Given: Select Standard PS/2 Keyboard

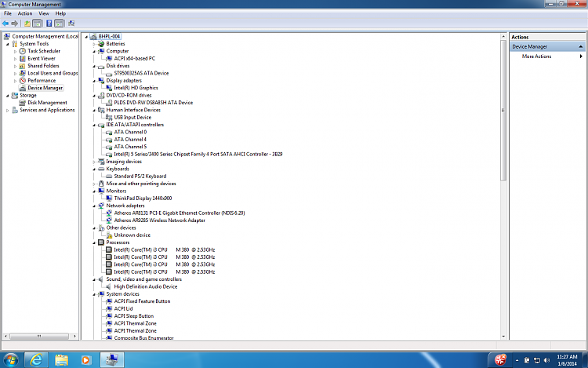Looking at the screenshot, I should click(140, 177).
